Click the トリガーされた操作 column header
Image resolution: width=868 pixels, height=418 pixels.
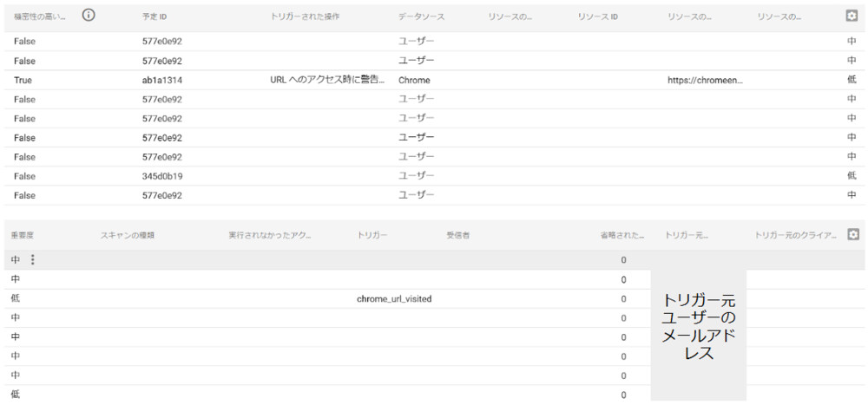(x=305, y=16)
